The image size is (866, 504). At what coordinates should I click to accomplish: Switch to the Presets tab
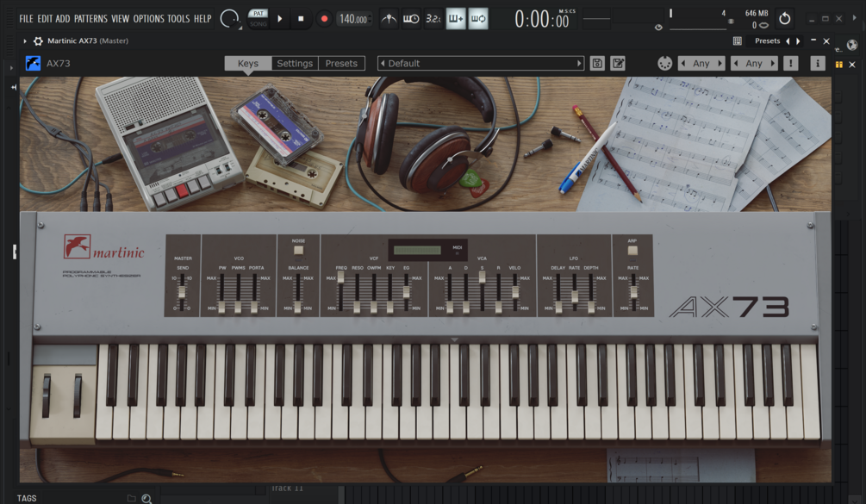341,64
